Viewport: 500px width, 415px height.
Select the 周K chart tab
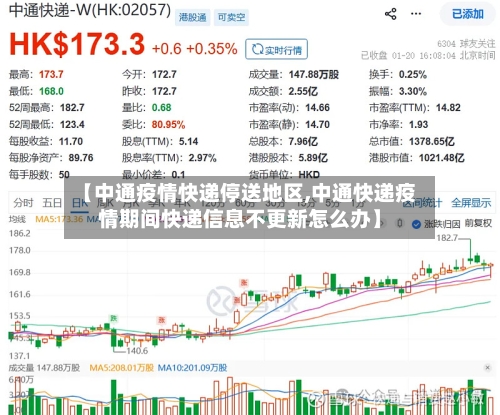(x=105, y=203)
